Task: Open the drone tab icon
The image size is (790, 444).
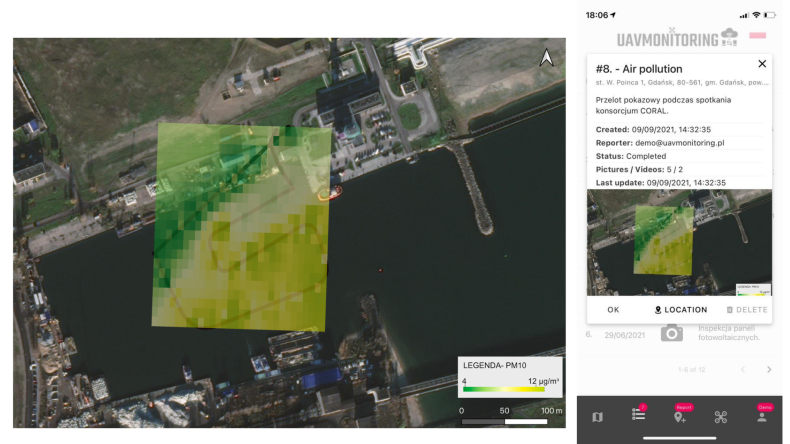Action: tap(721, 417)
